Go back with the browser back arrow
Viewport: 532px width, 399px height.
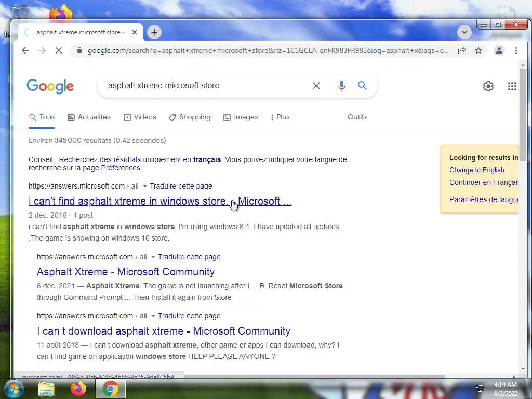pyautogui.click(x=25, y=50)
